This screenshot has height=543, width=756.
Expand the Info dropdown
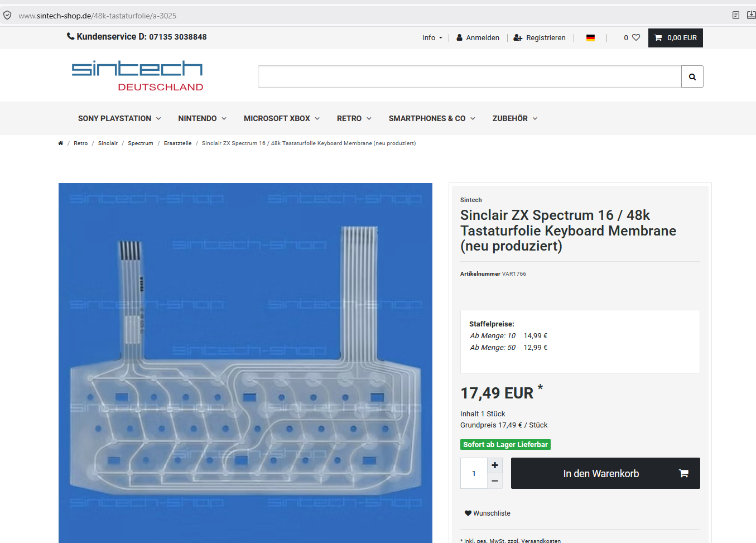coord(432,38)
